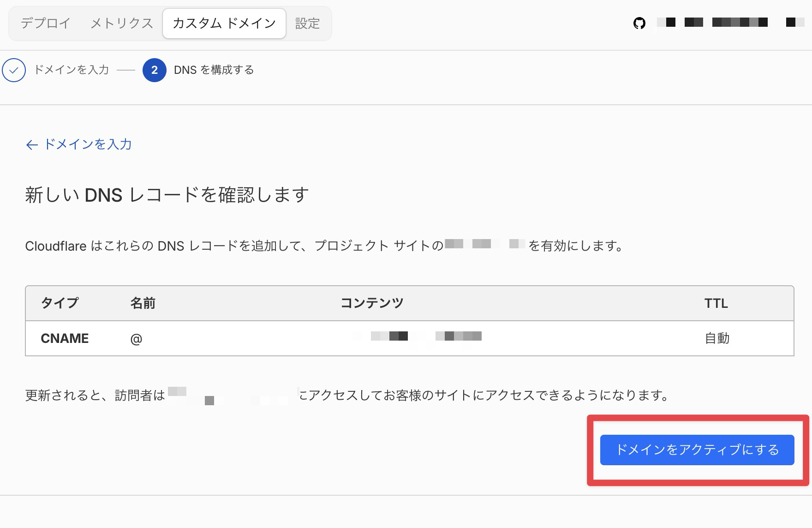Select the カスタム ドメイン tab
Image resolution: width=812 pixels, height=528 pixels.
pos(224,24)
